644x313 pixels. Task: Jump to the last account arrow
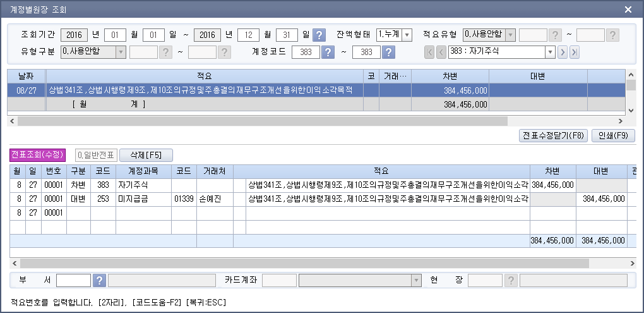point(574,52)
